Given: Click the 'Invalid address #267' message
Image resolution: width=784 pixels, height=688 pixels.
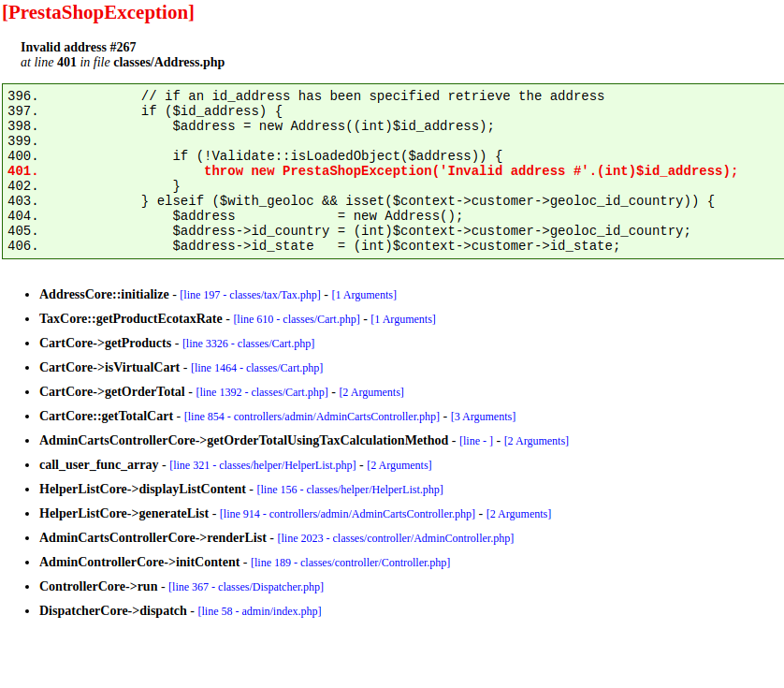Looking at the screenshot, I should click(79, 47).
